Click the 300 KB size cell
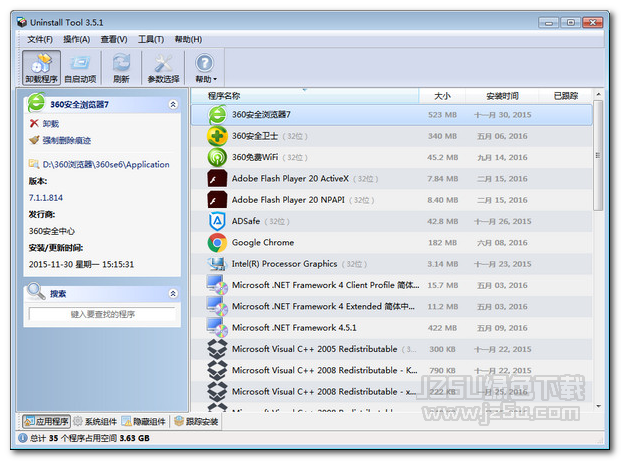The width and height of the screenshot is (621, 461). coord(442,349)
